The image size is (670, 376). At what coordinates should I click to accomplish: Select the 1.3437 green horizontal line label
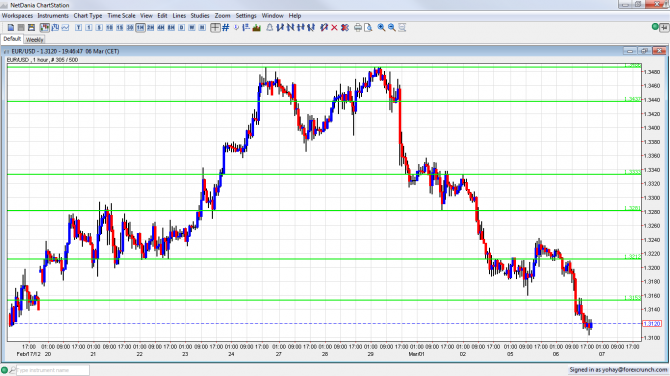632,99
